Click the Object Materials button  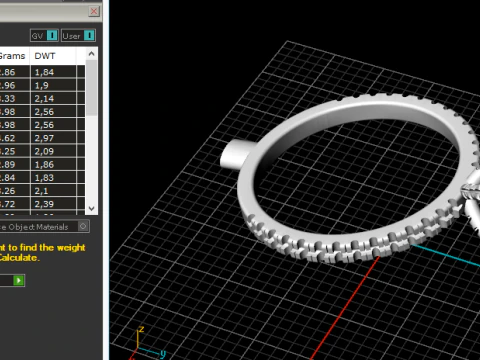44,227
